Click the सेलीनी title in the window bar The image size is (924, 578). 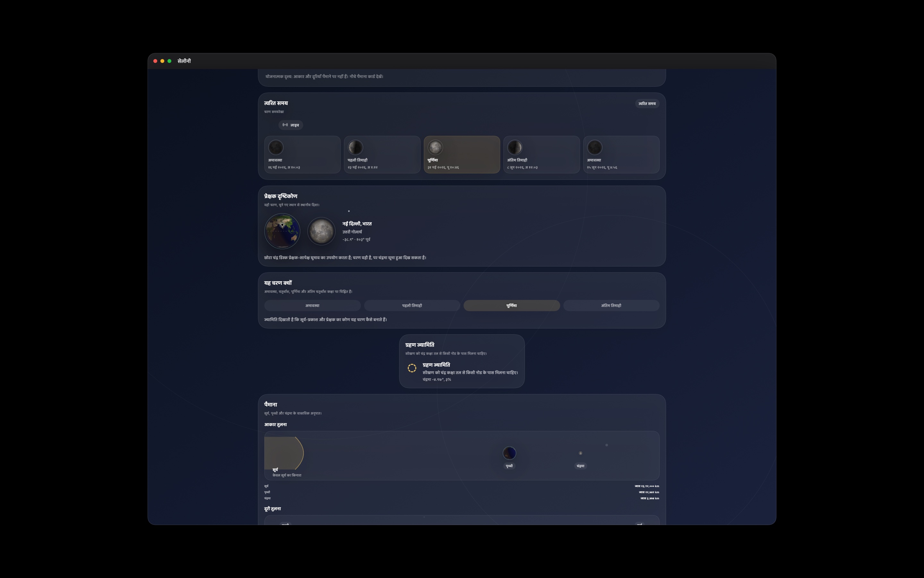pyautogui.click(x=184, y=61)
